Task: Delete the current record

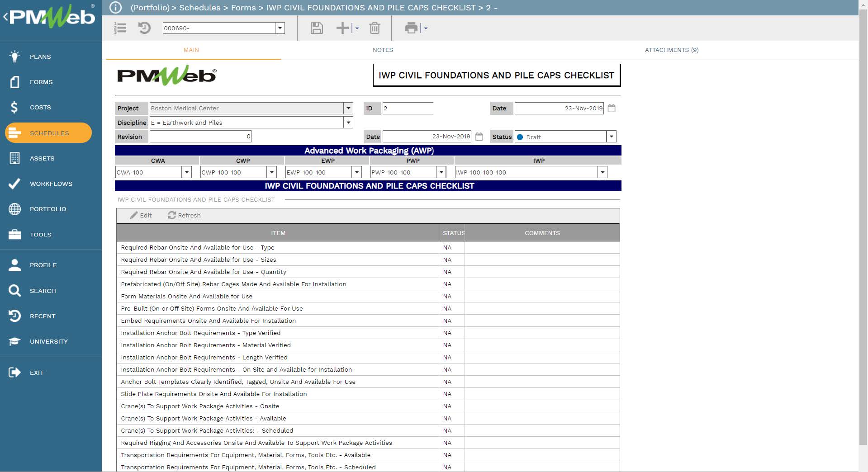Action: [375, 28]
